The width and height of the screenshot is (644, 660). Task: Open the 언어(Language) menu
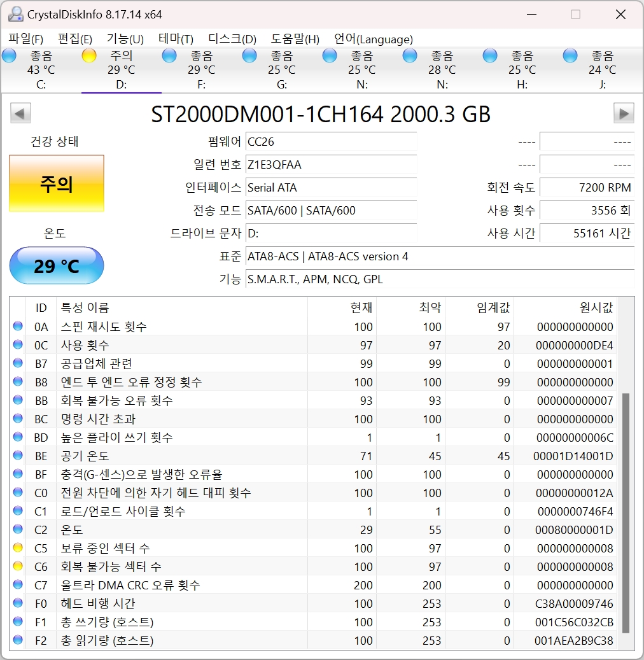pos(373,39)
